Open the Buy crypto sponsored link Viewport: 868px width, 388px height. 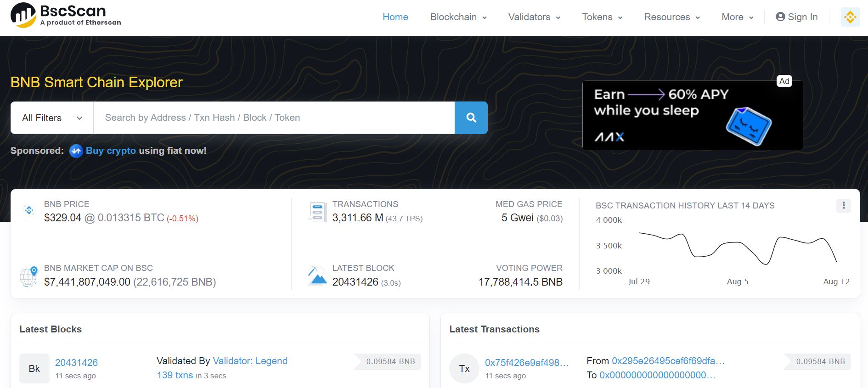click(111, 151)
